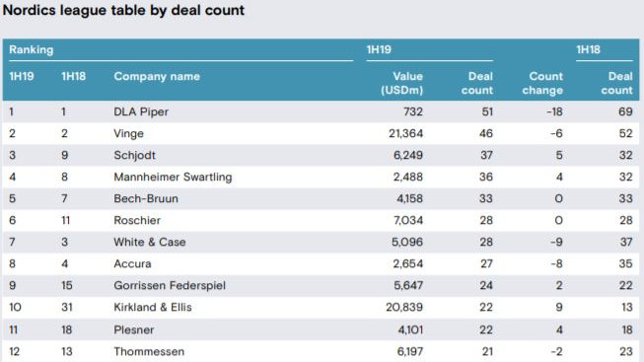Select Schjodt in the table
The width and height of the screenshot is (644, 362).
pos(135,155)
